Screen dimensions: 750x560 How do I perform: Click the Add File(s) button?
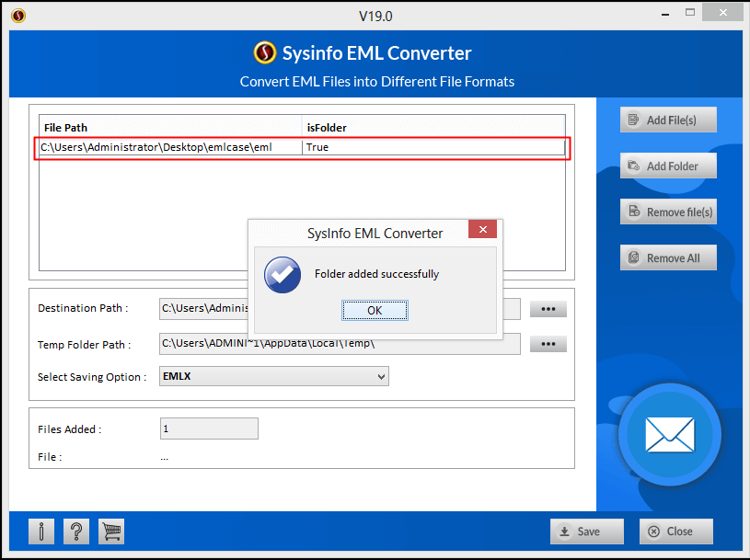[668, 120]
